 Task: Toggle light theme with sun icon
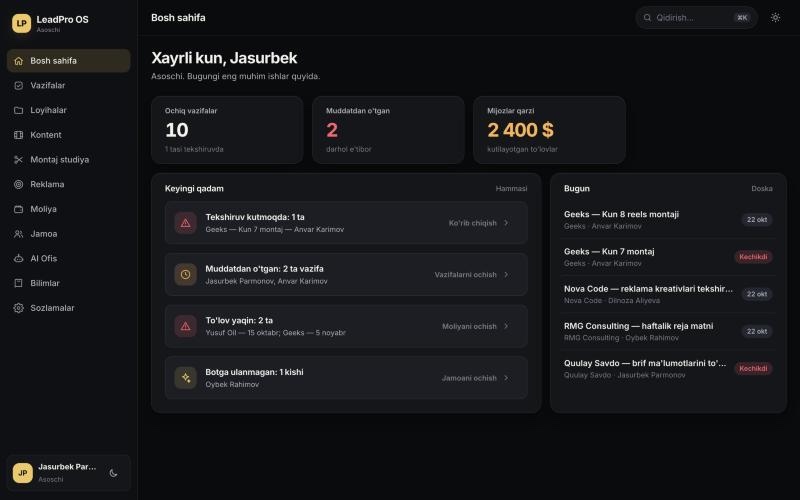pos(775,18)
